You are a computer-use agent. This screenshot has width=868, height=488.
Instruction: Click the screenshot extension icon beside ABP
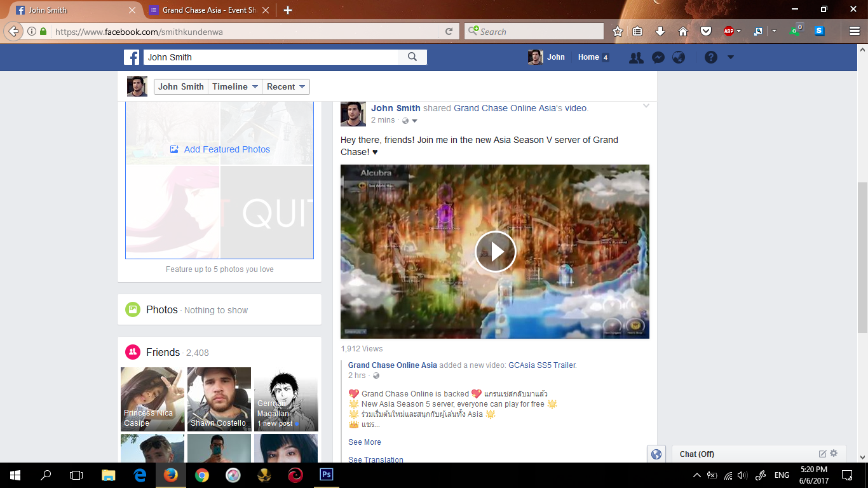click(758, 31)
